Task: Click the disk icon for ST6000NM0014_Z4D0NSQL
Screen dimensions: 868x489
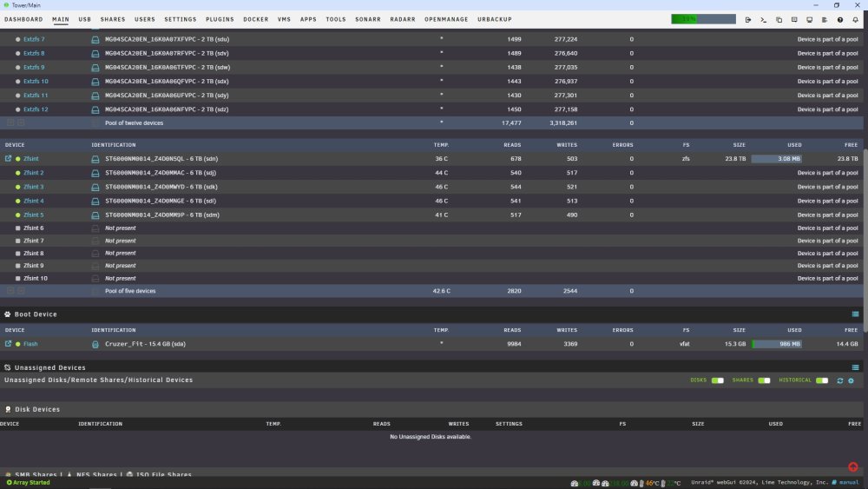Action: point(95,159)
